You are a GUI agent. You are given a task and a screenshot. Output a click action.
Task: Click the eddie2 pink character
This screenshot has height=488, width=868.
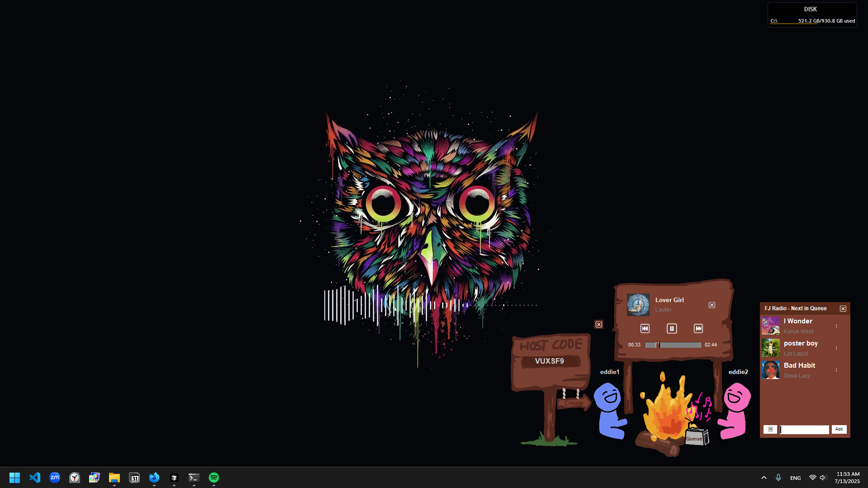coord(735,411)
